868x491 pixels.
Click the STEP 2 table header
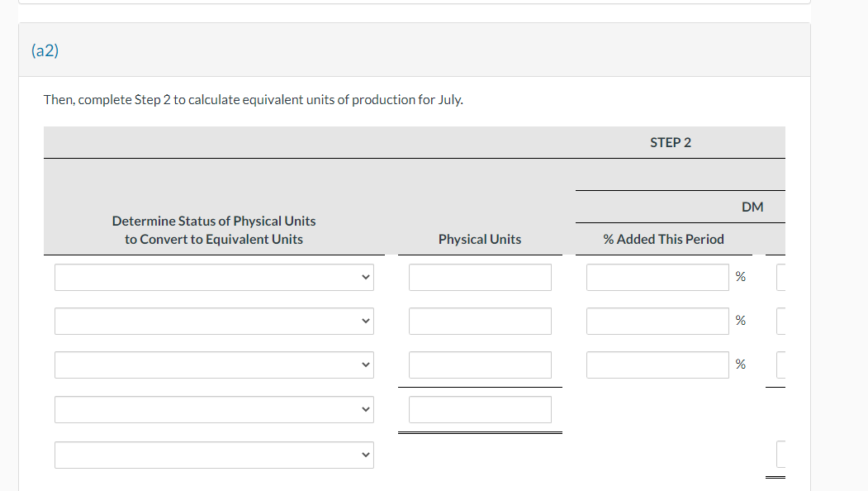pos(671,141)
